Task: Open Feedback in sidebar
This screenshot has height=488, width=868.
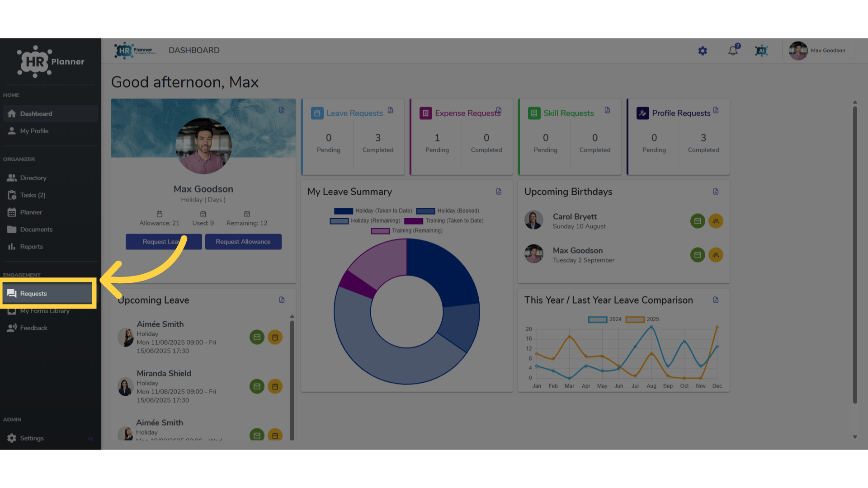Action: coord(50,328)
